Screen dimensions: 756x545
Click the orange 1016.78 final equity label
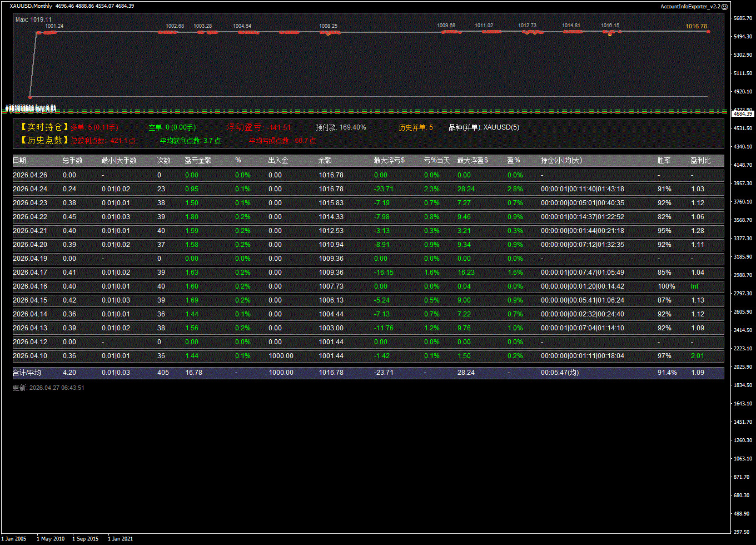(696, 26)
